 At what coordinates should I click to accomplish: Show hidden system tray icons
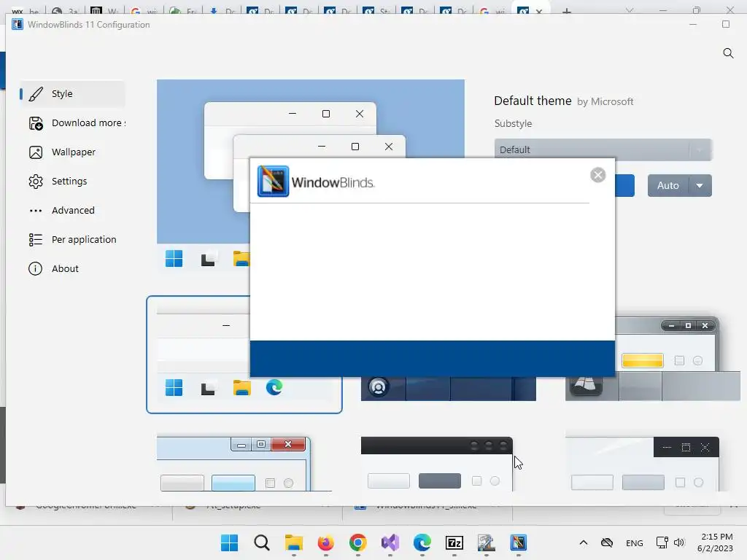(x=583, y=542)
